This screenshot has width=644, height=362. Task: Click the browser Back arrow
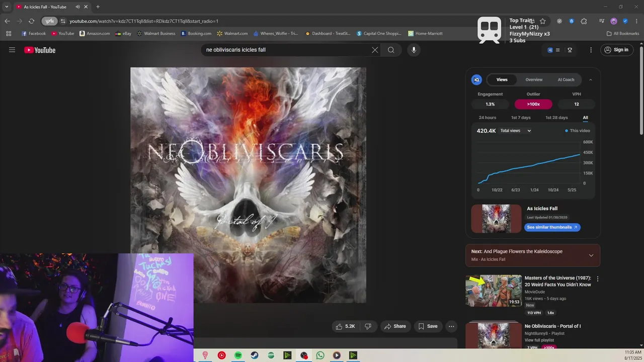(x=7, y=21)
